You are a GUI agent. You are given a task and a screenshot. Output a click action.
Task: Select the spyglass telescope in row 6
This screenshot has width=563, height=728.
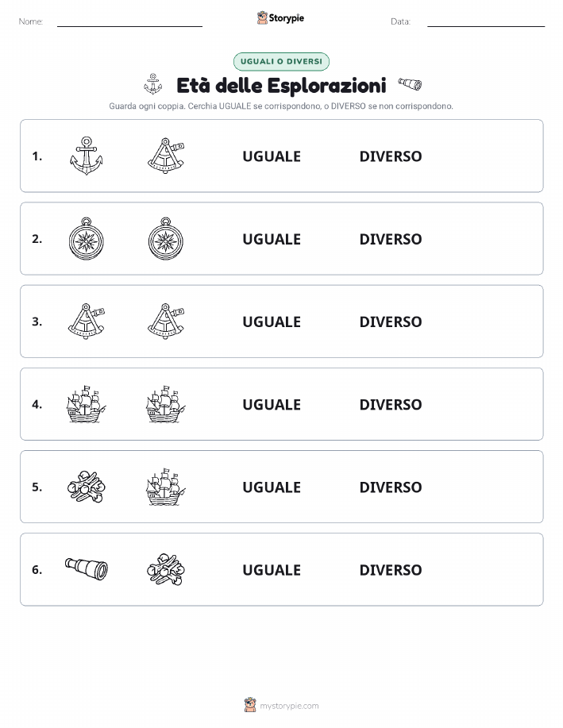point(87,568)
